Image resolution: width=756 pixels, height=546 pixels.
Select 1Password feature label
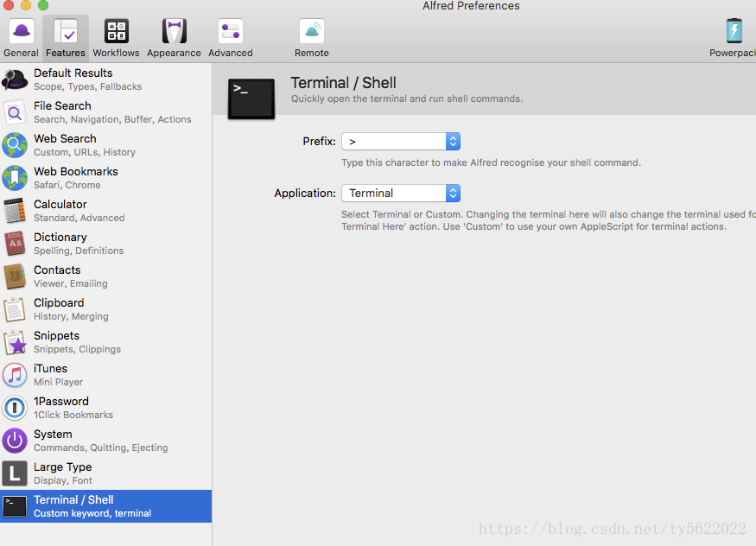tap(61, 402)
